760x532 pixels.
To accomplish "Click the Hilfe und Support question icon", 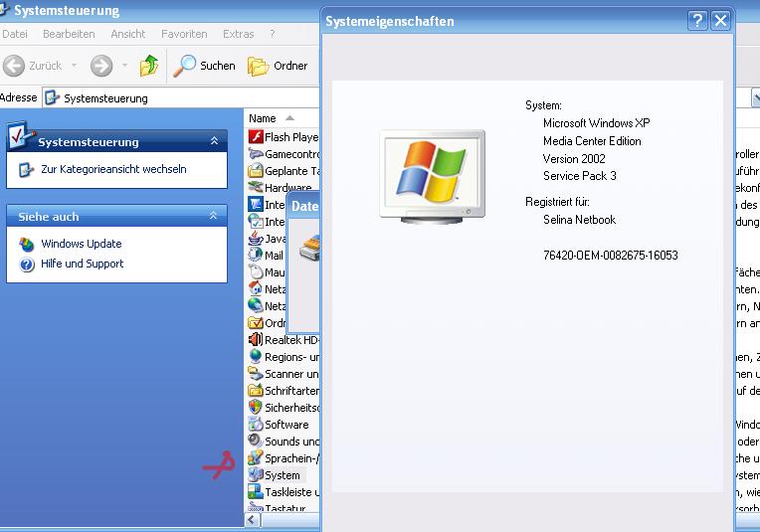I will pos(27,265).
